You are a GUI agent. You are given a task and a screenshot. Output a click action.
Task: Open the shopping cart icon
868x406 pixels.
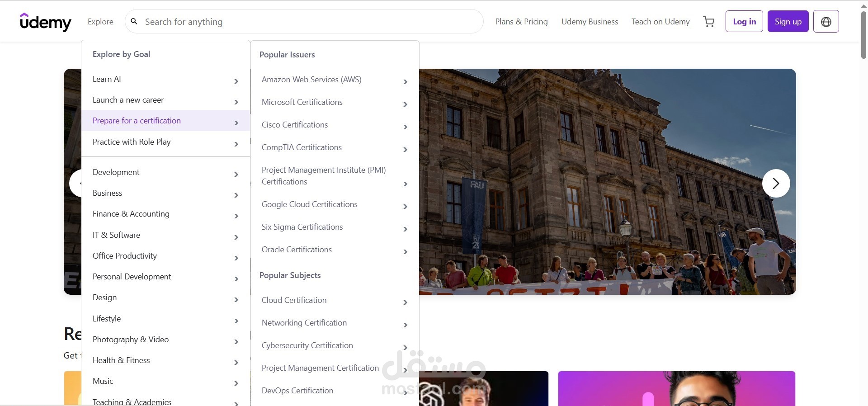tap(709, 22)
